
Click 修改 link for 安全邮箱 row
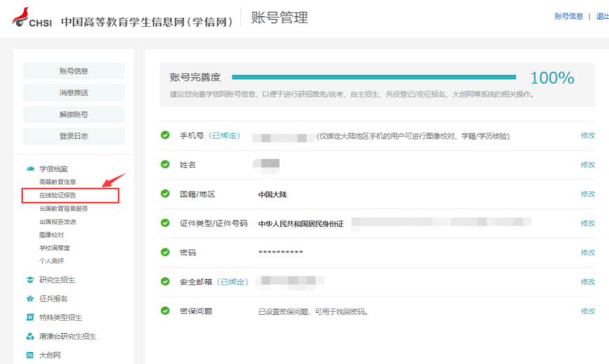(588, 282)
